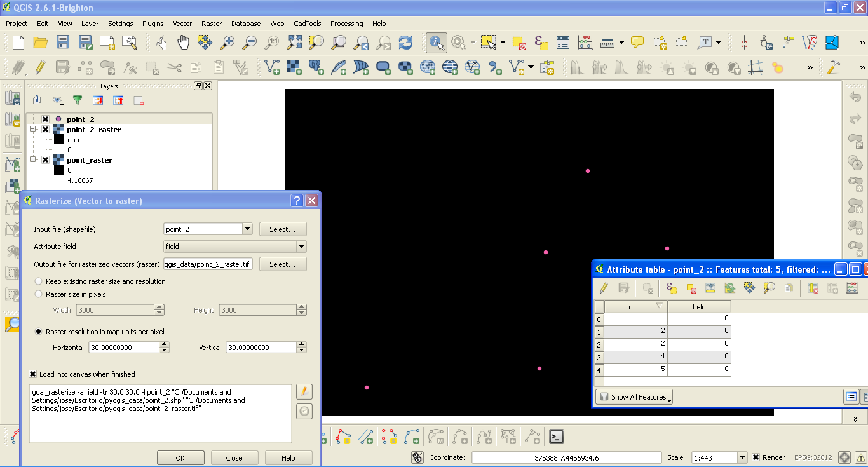The height and width of the screenshot is (467, 868).
Task: Toggle visibility of point_2_raster layer
Action: tap(45, 130)
